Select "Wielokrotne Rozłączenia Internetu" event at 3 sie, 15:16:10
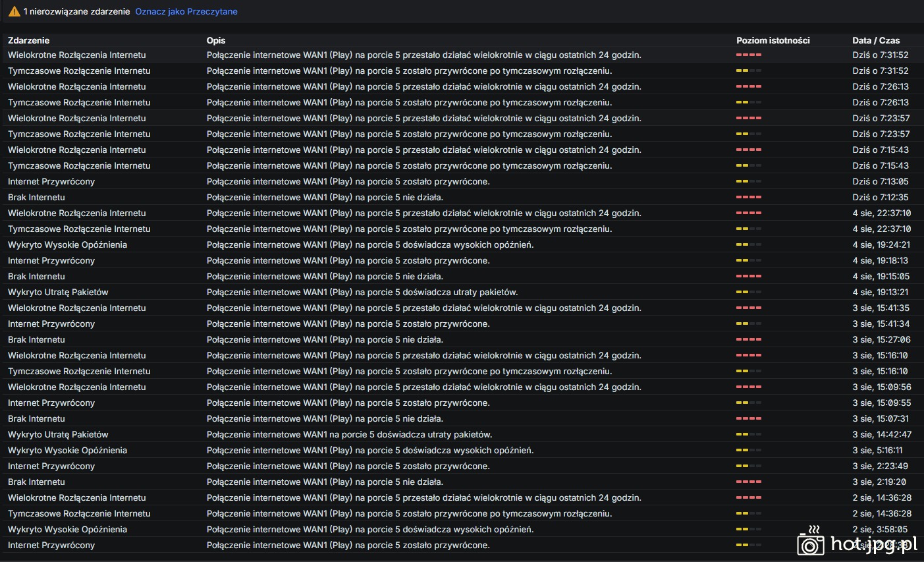This screenshot has height=562, width=924. [x=77, y=355]
